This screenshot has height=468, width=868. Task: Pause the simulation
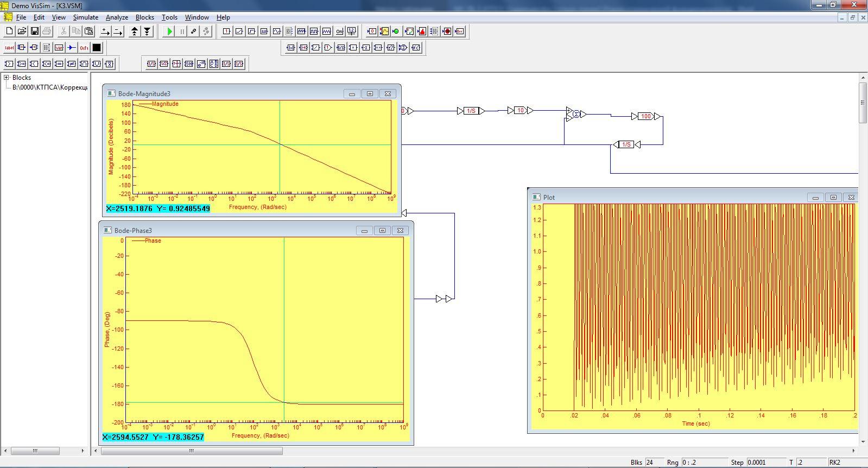182,31
